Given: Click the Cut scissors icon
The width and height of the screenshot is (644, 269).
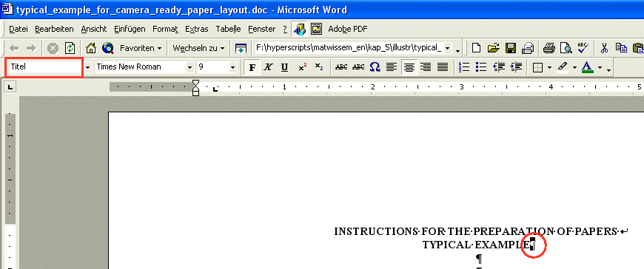Looking at the screenshot, I should 604,48.
